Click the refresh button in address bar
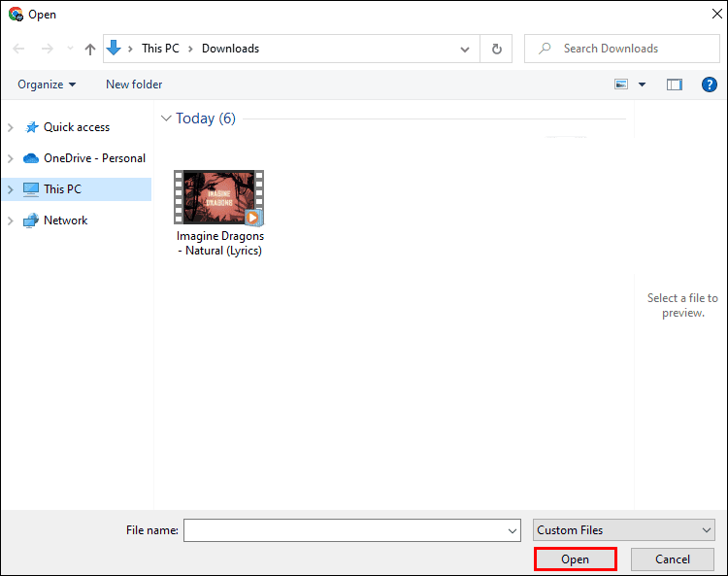This screenshot has width=728, height=576. click(x=497, y=49)
